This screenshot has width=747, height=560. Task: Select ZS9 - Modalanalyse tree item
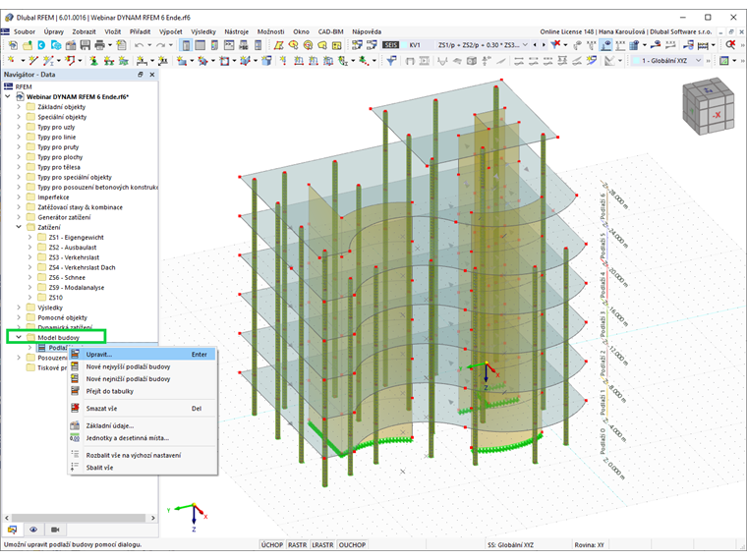77,287
